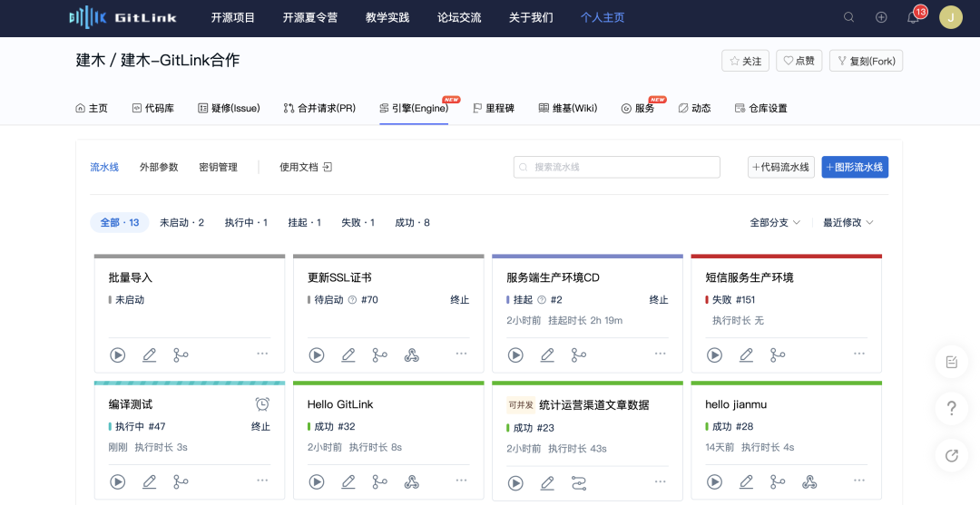Open the more options menu on the 更新SSL证书 card
The image size is (980, 505).
pos(461,354)
